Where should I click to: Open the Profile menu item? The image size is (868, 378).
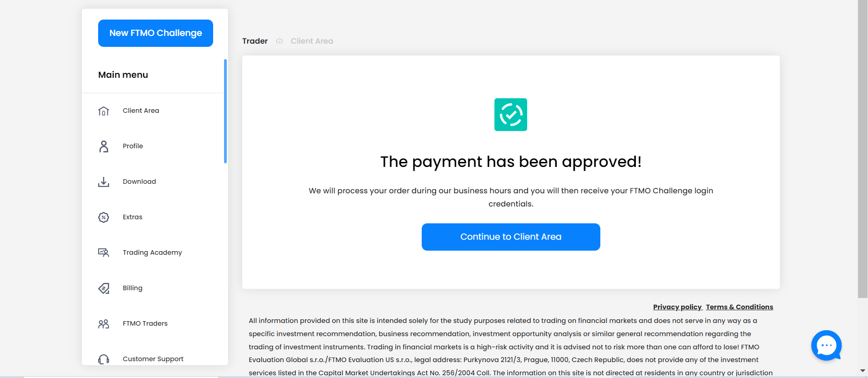point(133,146)
